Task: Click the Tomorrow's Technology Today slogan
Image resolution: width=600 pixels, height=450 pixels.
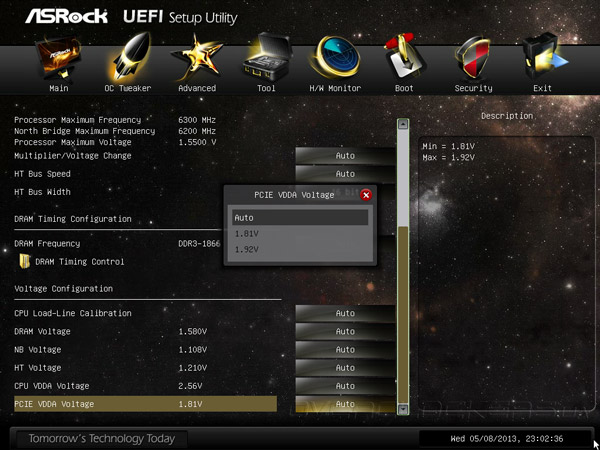Action: [x=101, y=439]
